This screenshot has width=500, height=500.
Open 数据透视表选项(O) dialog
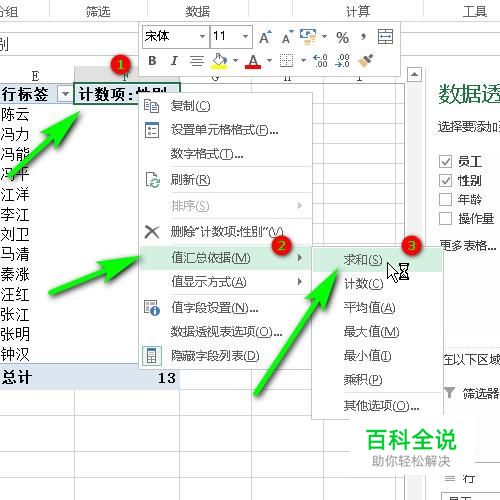click(x=225, y=332)
